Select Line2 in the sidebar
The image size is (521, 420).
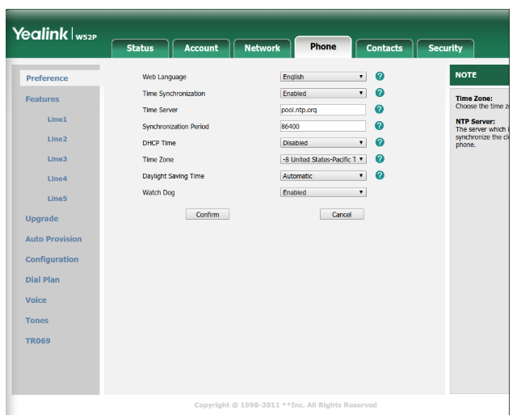pyautogui.click(x=57, y=139)
